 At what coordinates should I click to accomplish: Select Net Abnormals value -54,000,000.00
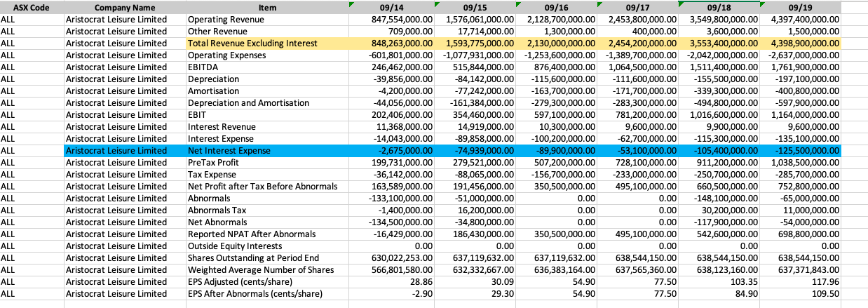click(x=801, y=222)
